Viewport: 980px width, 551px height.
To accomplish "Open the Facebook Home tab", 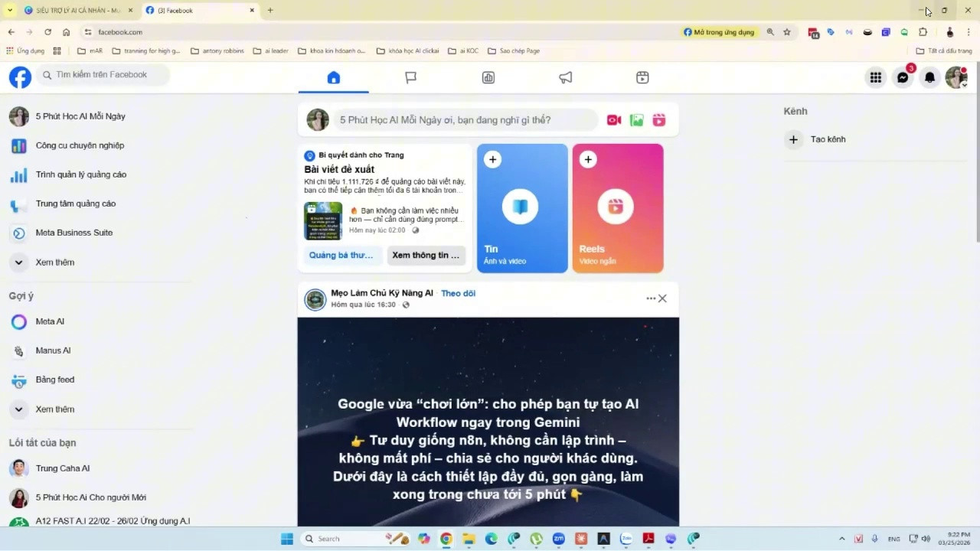I will 333,77.
